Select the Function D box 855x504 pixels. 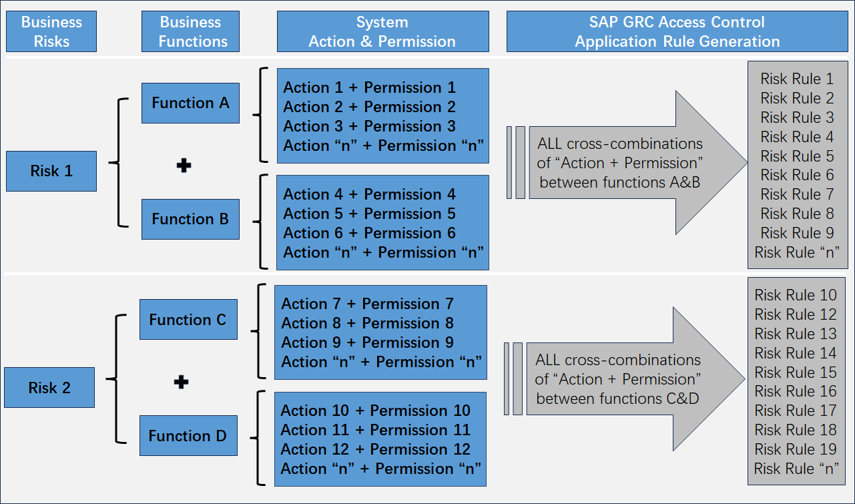(188, 436)
